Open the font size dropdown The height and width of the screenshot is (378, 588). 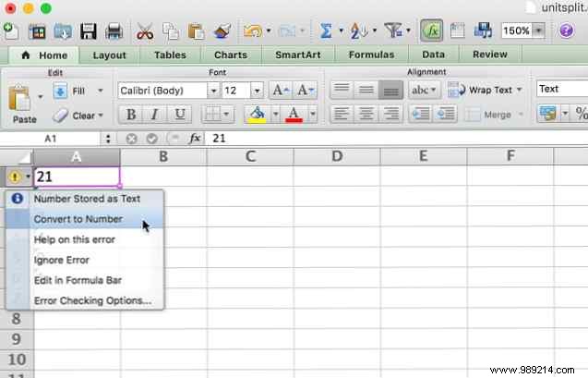[257, 91]
